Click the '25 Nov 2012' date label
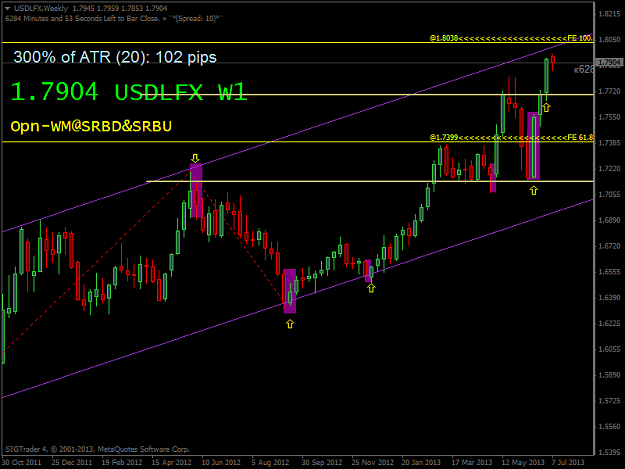The width and height of the screenshot is (625, 469). tap(373, 462)
